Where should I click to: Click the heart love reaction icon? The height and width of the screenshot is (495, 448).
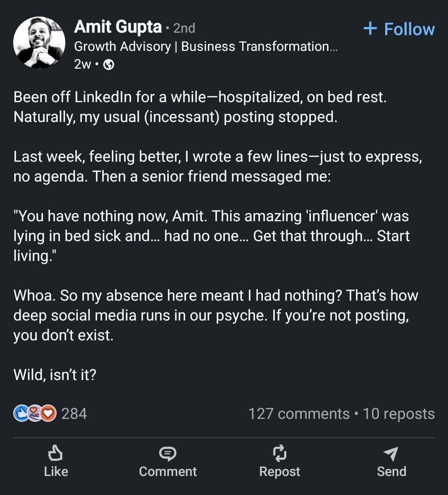(x=48, y=413)
